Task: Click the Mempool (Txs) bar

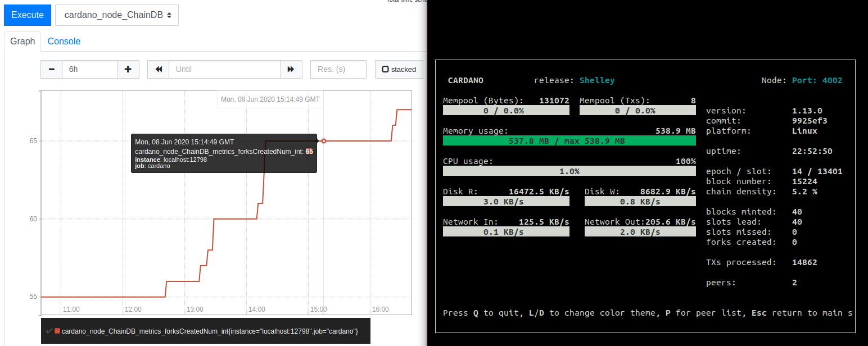Action: 638,111
